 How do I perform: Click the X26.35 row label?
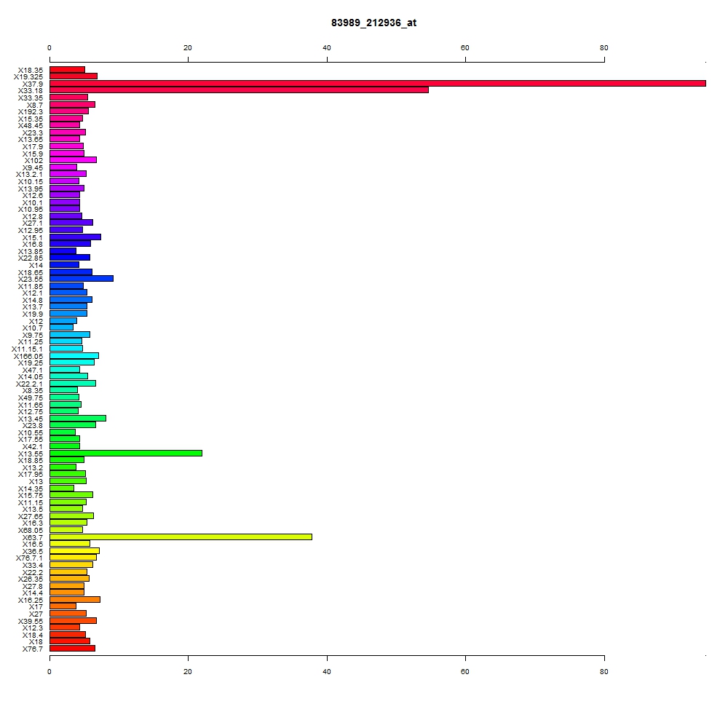[x=30, y=579]
